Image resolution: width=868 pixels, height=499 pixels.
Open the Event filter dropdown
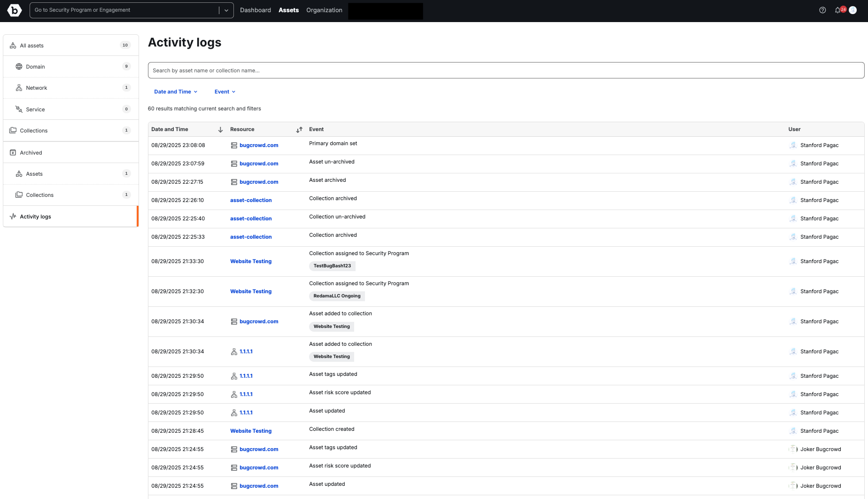pos(225,92)
